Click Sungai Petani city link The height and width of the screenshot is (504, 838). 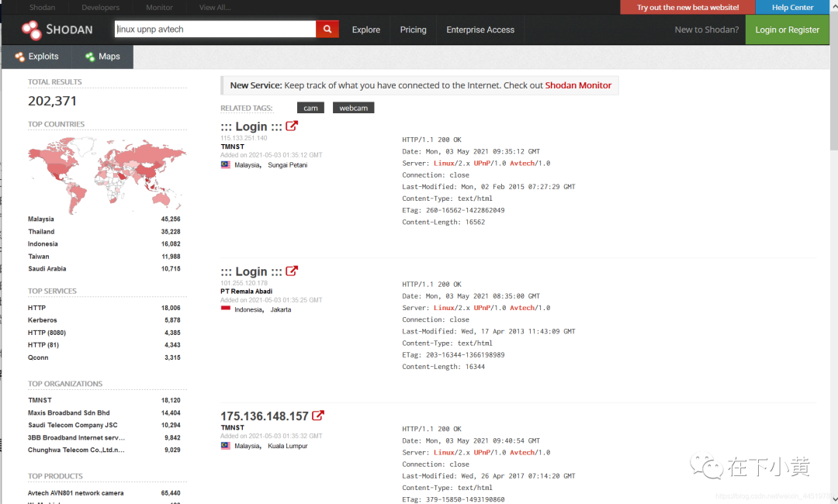tap(288, 165)
